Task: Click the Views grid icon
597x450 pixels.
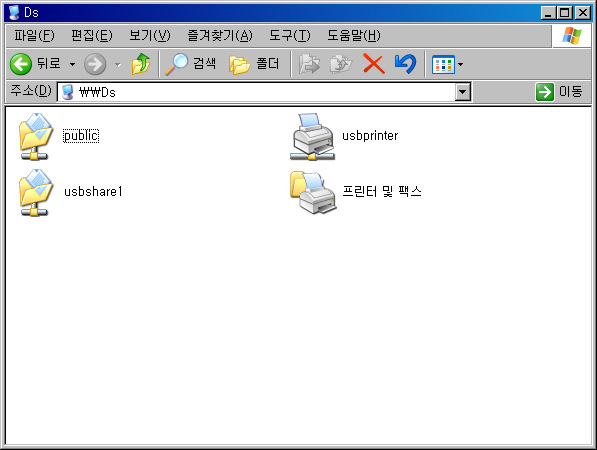Action: [443, 64]
